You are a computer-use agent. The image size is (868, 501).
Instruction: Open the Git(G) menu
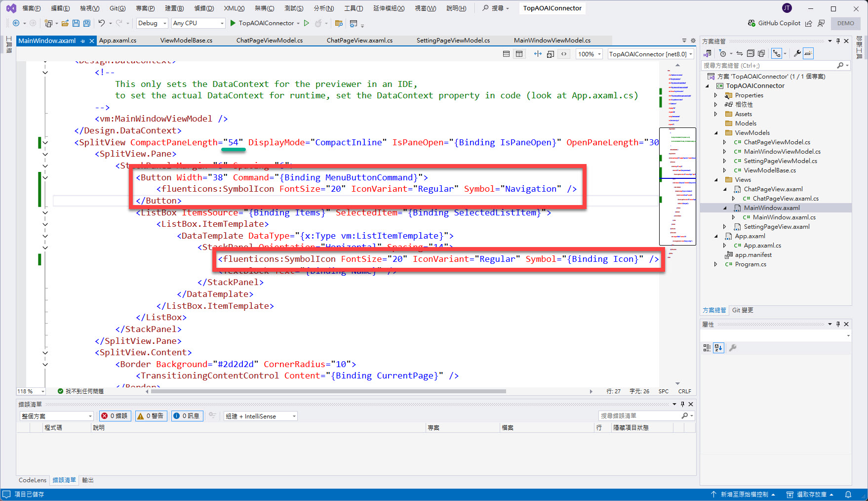(118, 8)
